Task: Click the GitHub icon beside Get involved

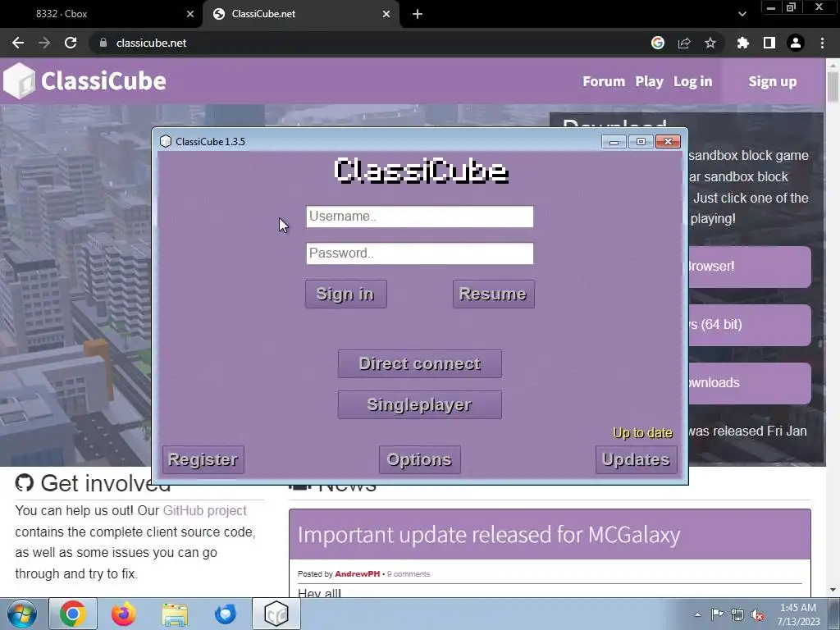Action: (x=24, y=482)
